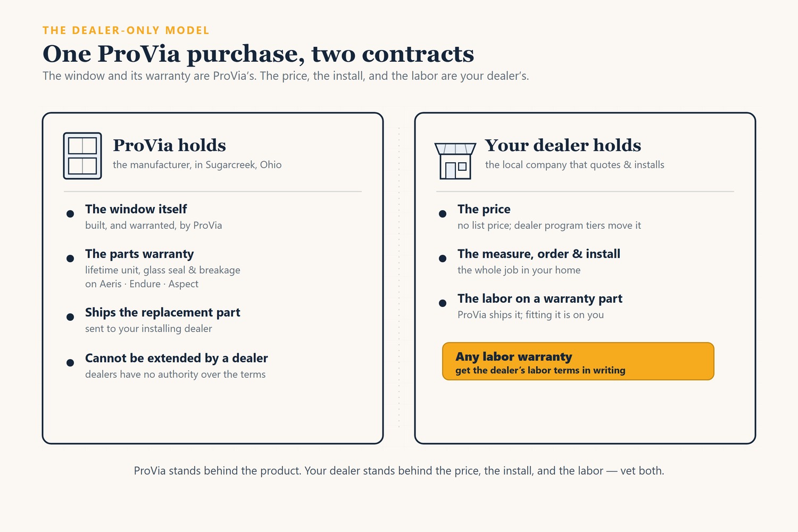Select the One ProVia purchase, two contracts title
The height and width of the screenshot is (532, 798).
point(258,54)
